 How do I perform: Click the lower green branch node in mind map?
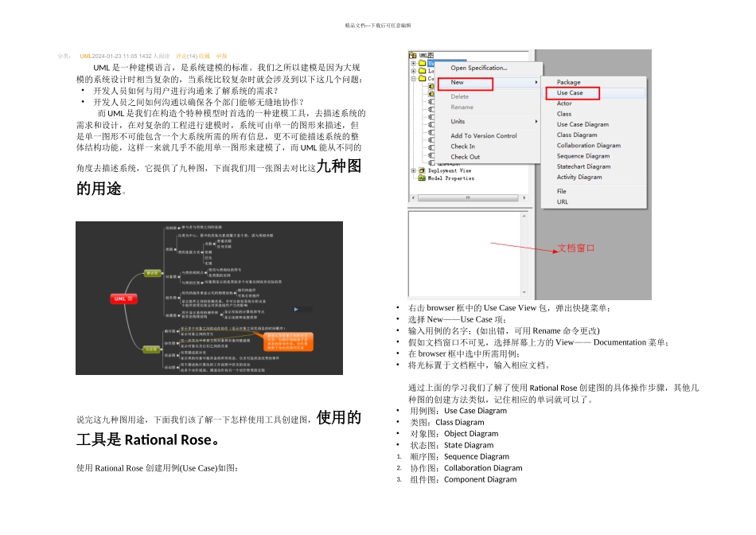[152, 350]
